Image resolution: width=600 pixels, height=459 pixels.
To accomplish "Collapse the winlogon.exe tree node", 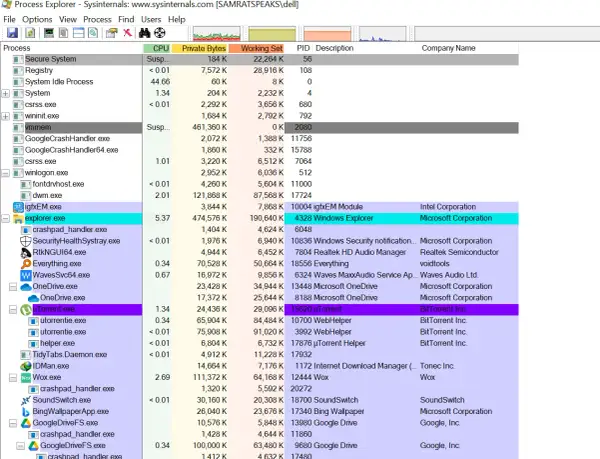I will 6,173.
